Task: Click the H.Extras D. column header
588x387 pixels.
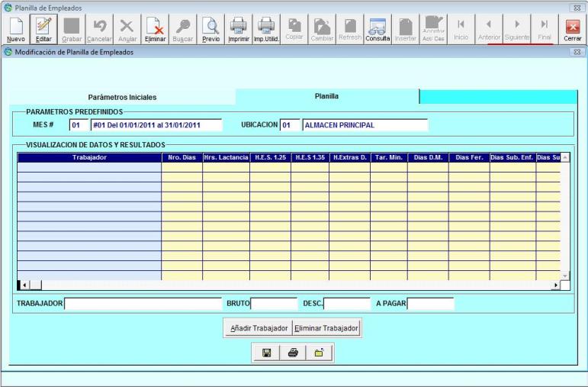Action: click(350, 157)
